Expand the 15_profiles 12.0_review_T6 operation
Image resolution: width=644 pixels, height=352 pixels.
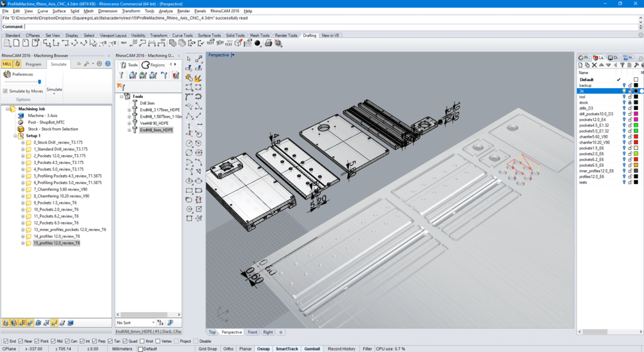click(x=23, y=243)
